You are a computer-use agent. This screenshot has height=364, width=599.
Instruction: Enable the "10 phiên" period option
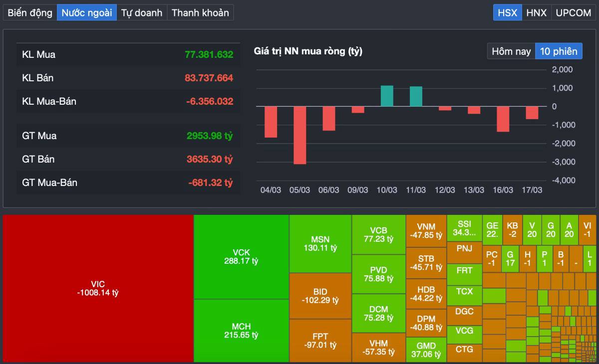(559, 51)
